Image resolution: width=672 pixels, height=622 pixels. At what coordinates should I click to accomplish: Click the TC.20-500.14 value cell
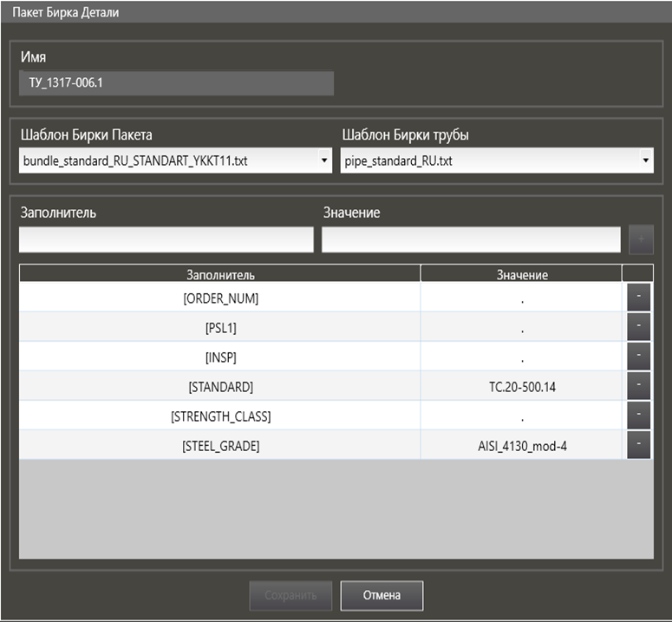coord(522,386)
